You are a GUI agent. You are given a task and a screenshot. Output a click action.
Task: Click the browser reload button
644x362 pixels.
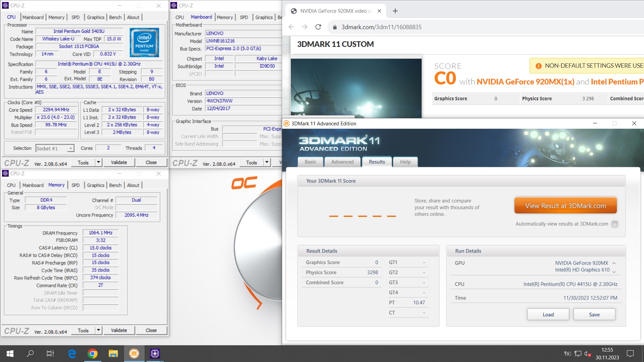pos(318,27)
